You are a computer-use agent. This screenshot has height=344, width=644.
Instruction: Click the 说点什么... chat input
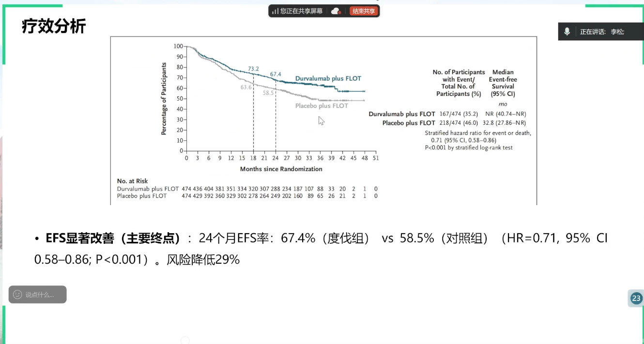click(40, 295)
